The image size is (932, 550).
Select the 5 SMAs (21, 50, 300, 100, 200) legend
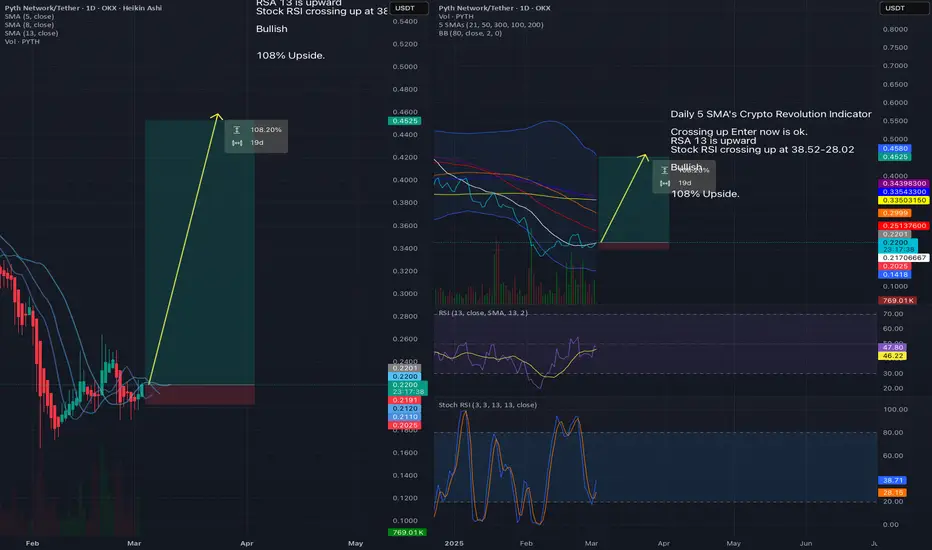click(x=491, y=25)
